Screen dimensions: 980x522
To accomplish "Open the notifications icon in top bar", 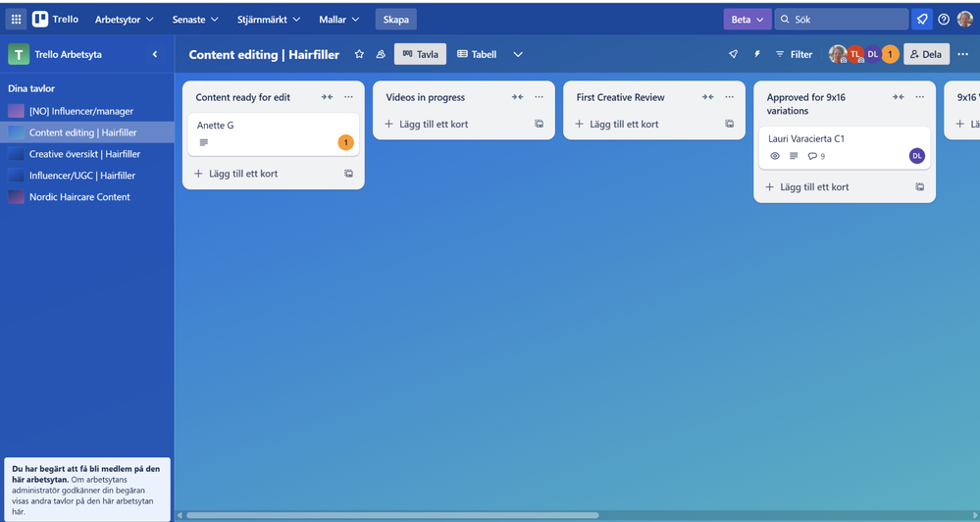I will 922,20.
